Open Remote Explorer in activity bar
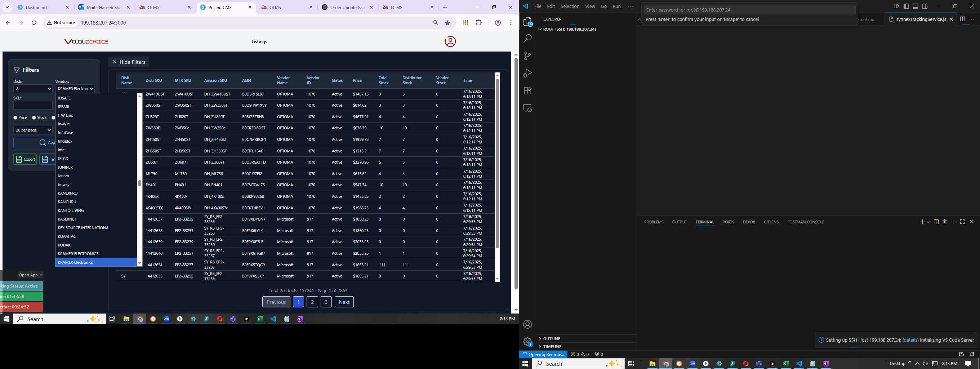The height and width of the screenshot is (369, 980). pos(527,108)
